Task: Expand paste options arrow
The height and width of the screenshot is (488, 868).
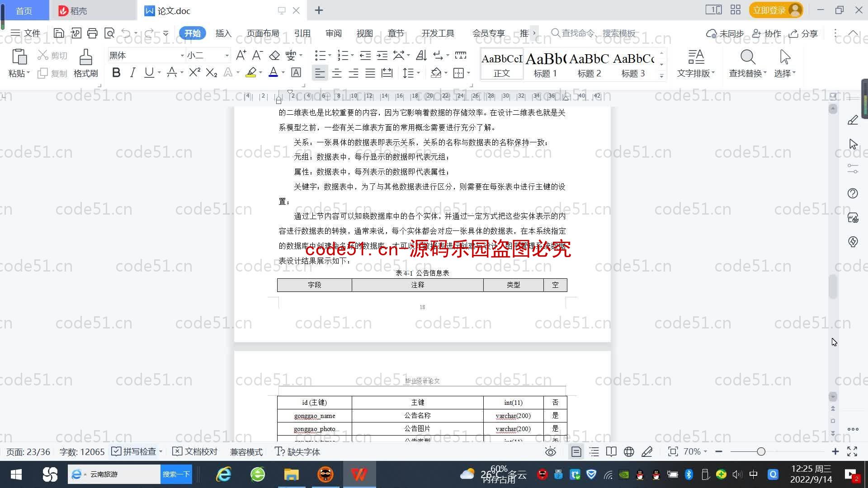Action: [28, 73]
